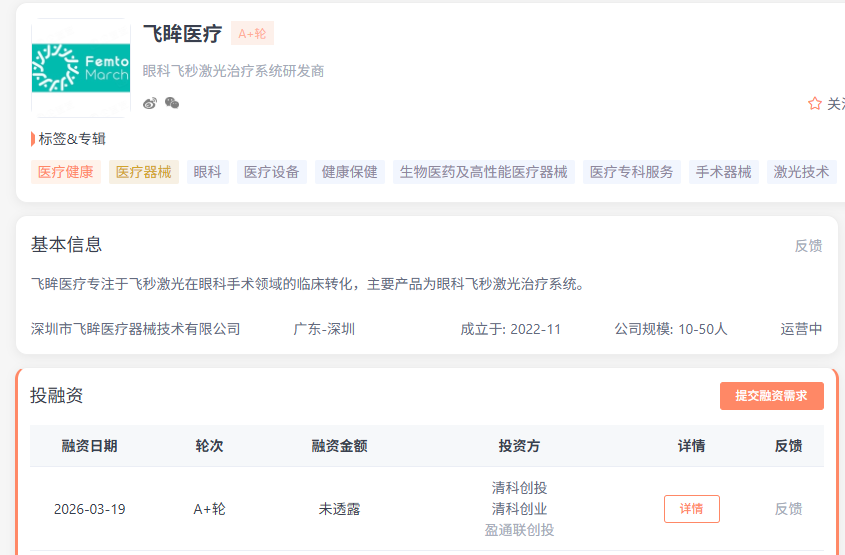
Task: Open the 激光技术 tag
Action: (x=801, y=172)
